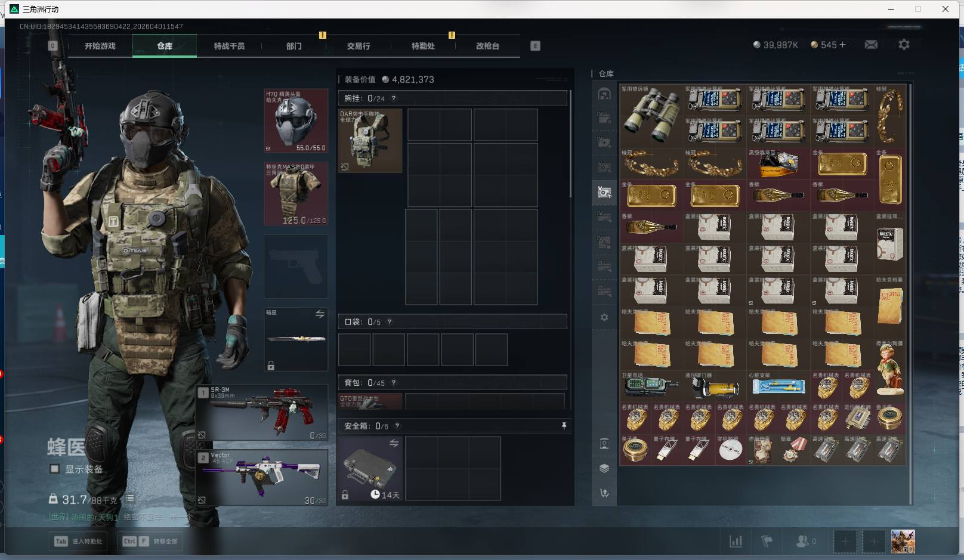Click the E key icon right of the tabs

535,46
